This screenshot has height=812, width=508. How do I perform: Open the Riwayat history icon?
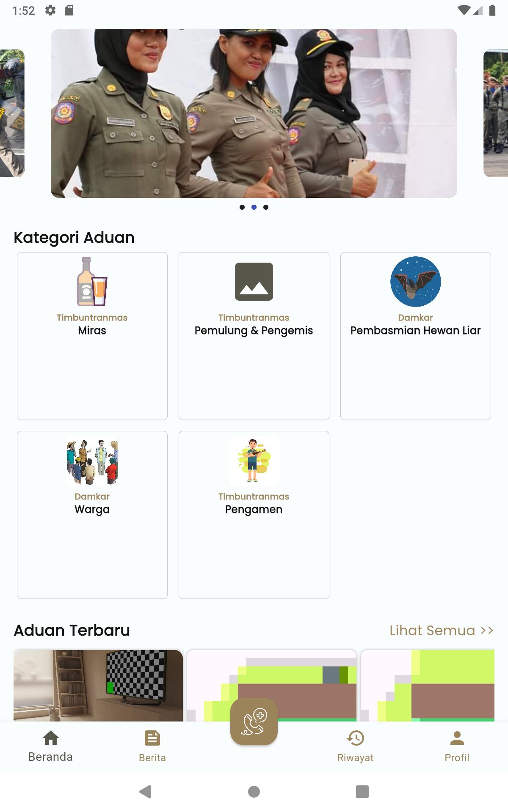click(x=356, y=738)
